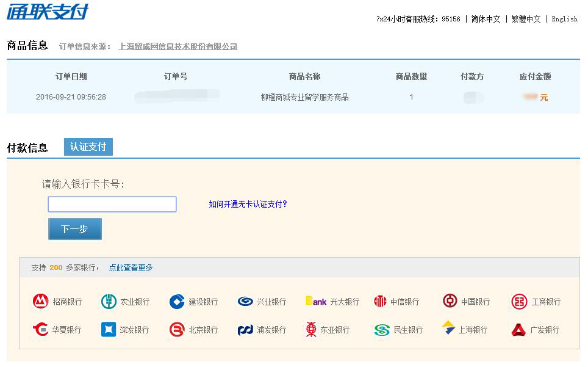
Task: Select the 建设银行 logo icon
Action: pos(177,301)
